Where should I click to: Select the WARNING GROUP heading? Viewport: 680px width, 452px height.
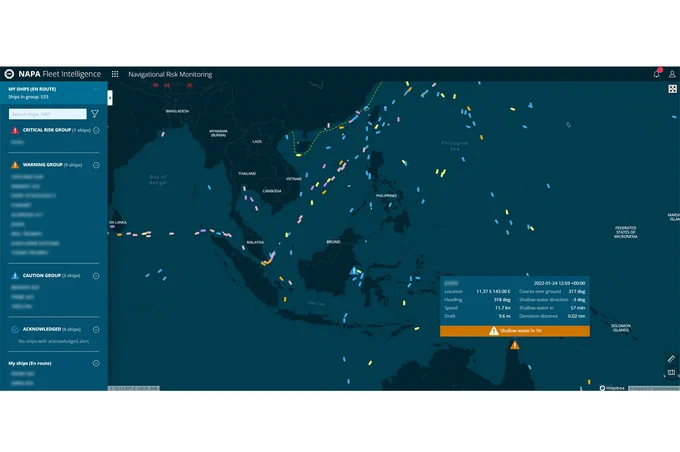pyautogui.click(x=42, y=165)
